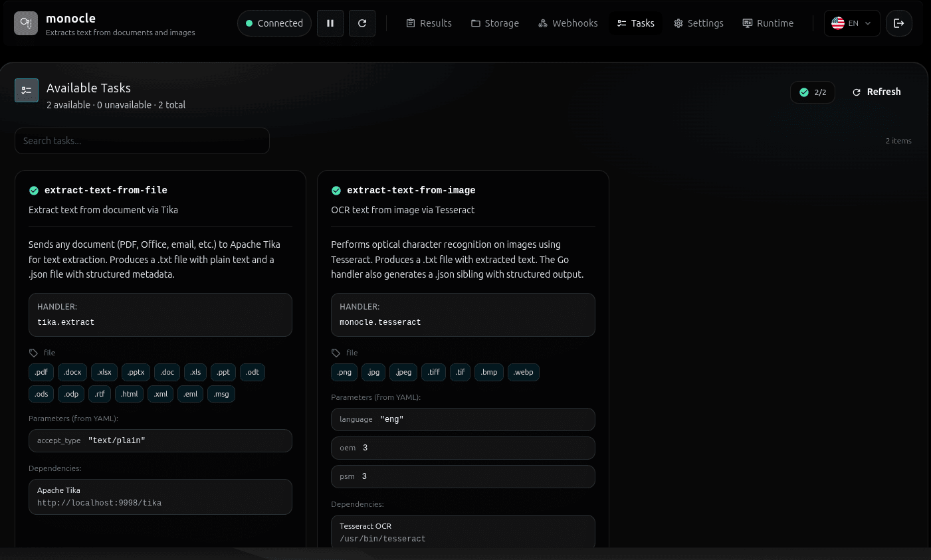Image resolution: width=931 pixels, height=560 pixels.
Task: Click the .bmp extension tag
Action: pos(489,373)
